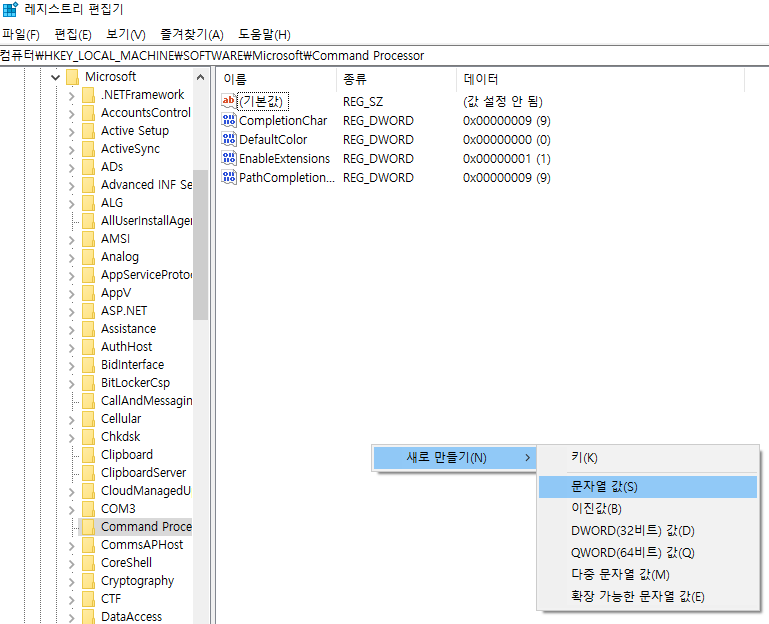The width and height of the screenshot is (769, 624).
Task: Click the 이름 column header
Action: (x=277, y=79)
